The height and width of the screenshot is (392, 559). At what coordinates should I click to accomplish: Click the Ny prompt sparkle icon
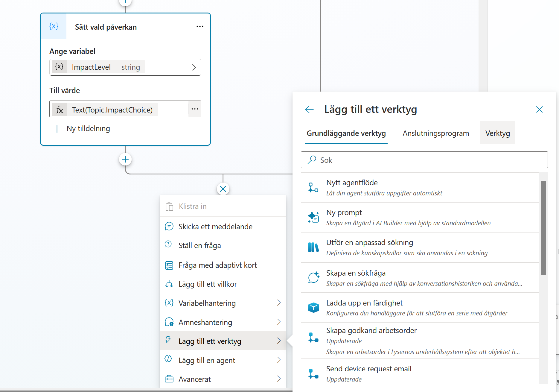coord(313,218)
